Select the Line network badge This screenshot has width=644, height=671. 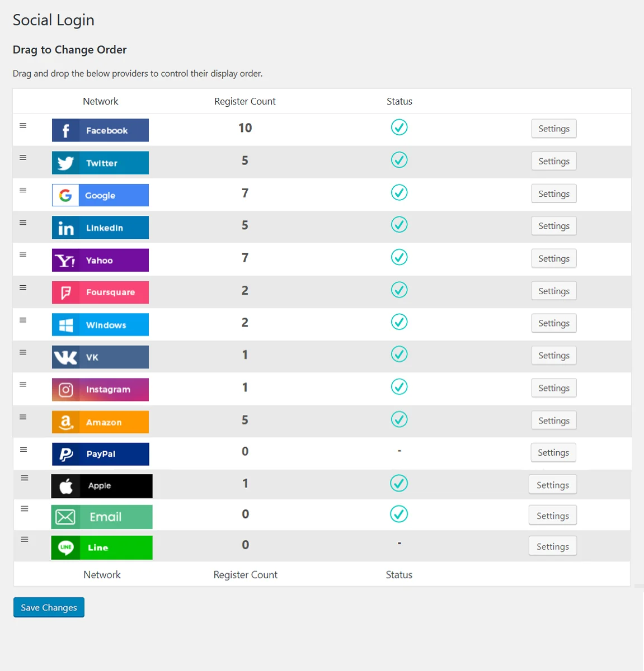tap(101, 547)
